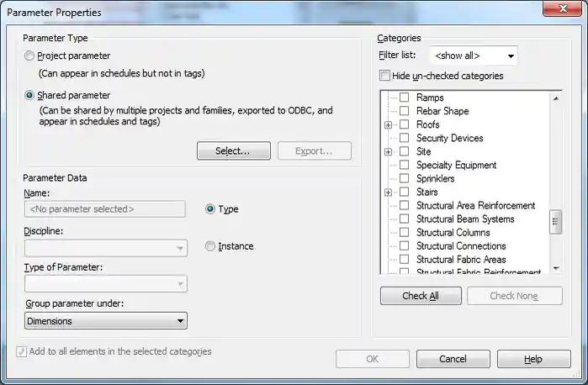Image resolution: width=588 pixels, height=385 pixels.
Task: Check the Security Devices category
Action: 405,138
